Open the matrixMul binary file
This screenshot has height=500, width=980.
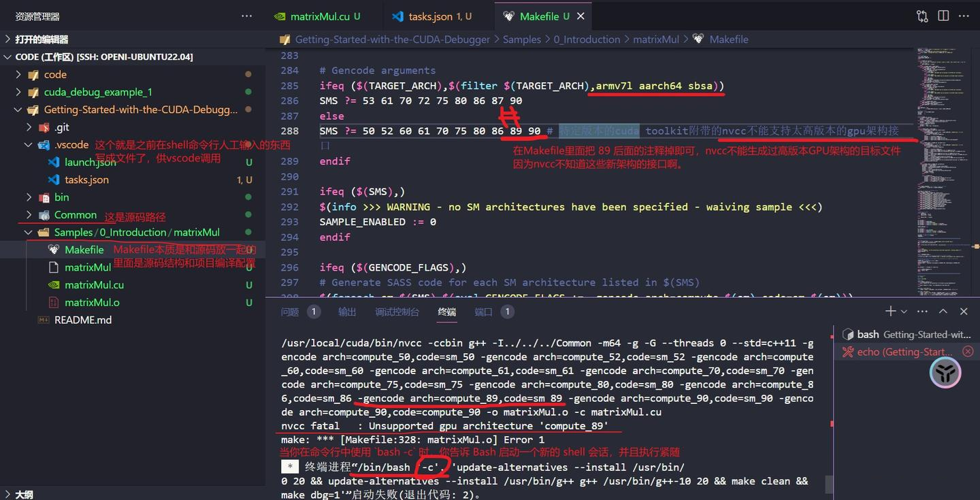point(88,267)
